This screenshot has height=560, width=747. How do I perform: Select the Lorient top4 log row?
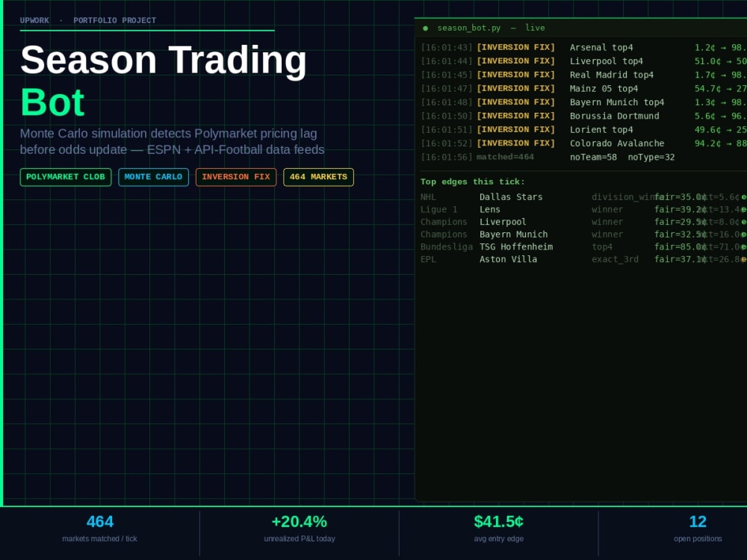pos(583,130)
